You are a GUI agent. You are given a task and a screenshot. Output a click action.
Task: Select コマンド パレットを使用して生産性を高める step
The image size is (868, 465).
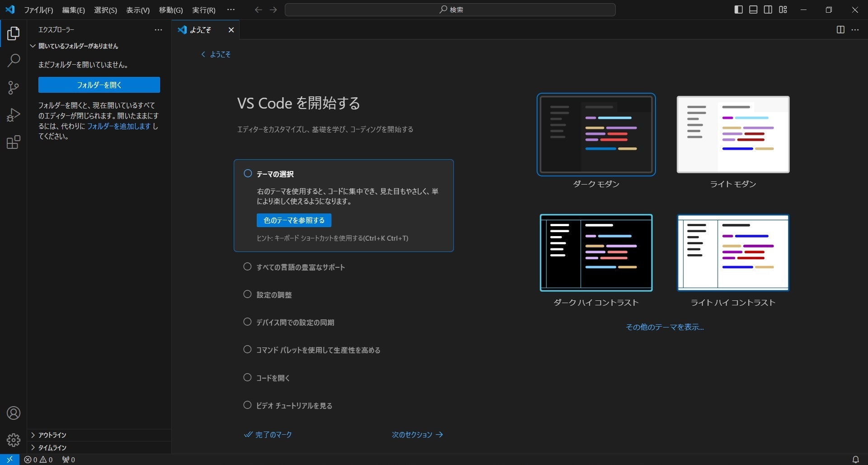click(x=312, y=350)
